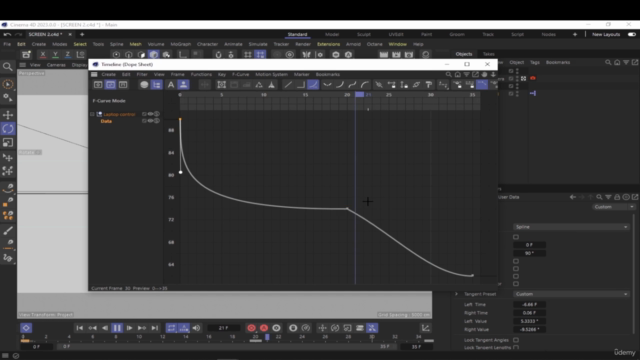
Task: Switch timeline to Dope Sheet mode icon
Action: pyautogui.click(x=98, y=84)
